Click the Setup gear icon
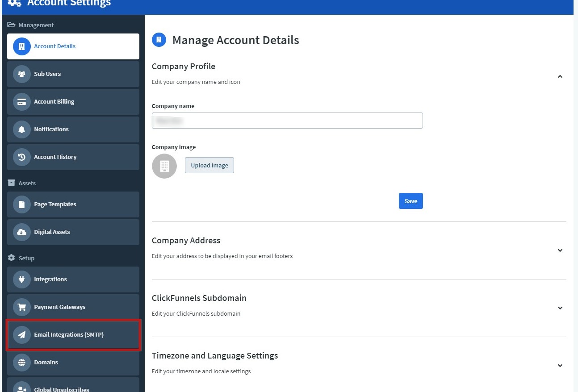Screen dimensions: 578x392 12,258
